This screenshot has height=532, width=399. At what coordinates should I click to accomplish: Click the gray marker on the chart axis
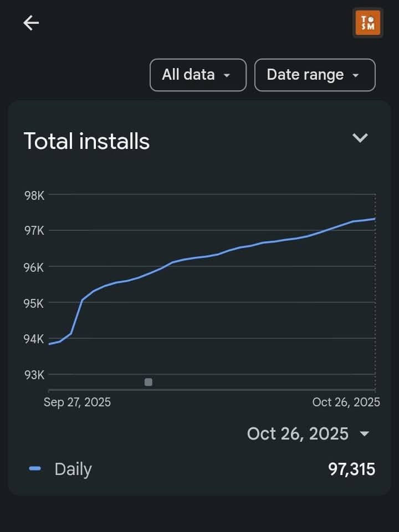tap(148, 382)
